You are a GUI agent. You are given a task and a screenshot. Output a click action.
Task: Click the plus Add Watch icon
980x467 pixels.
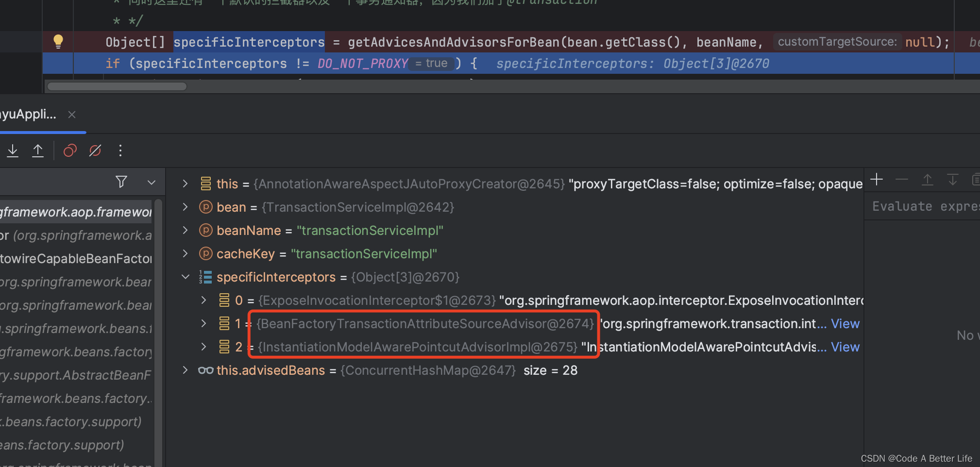(877, 180)
